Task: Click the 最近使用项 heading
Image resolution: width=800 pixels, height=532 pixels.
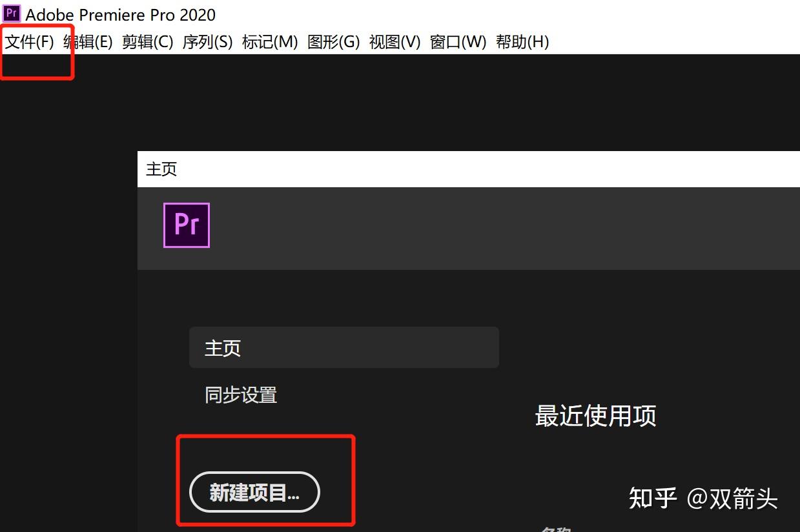Action: coord(595,416)
